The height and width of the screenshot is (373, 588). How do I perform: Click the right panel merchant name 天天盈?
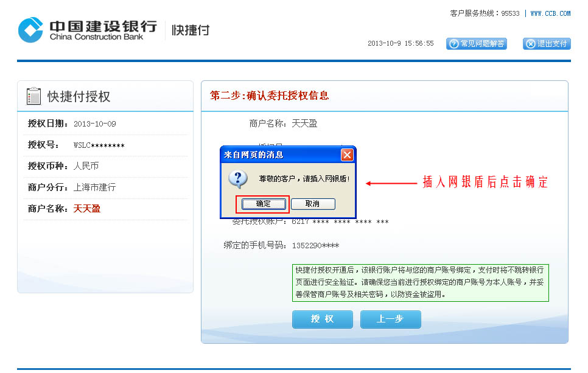click(304, 124)
